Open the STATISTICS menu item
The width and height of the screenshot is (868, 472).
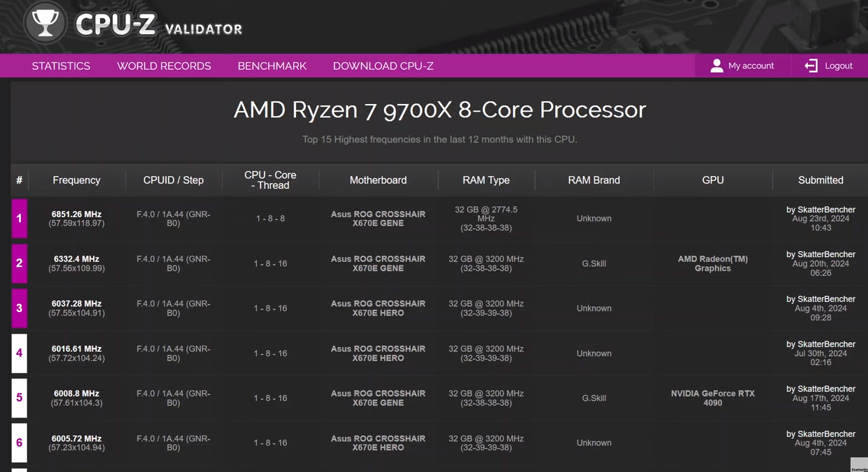pos(61,66)
